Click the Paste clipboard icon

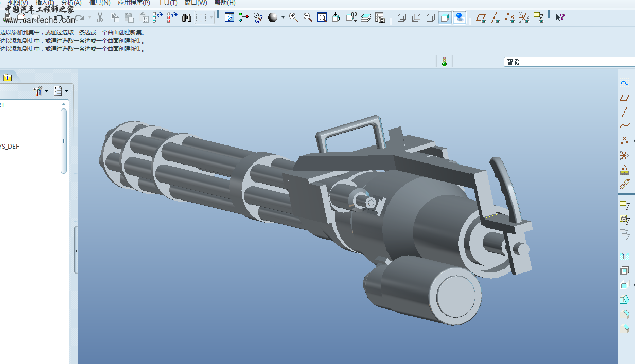click(129, 18)
